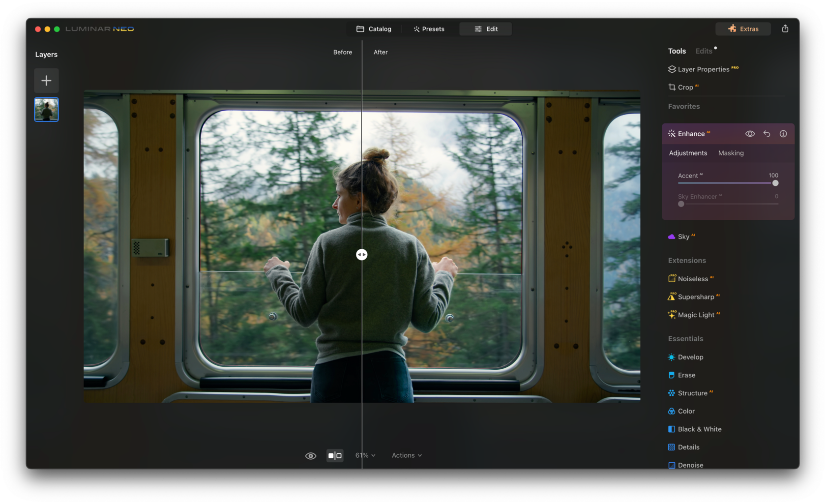Toggle before/after preview at bottom
This screenshot has width=826, height=504.
pos(310,455)
